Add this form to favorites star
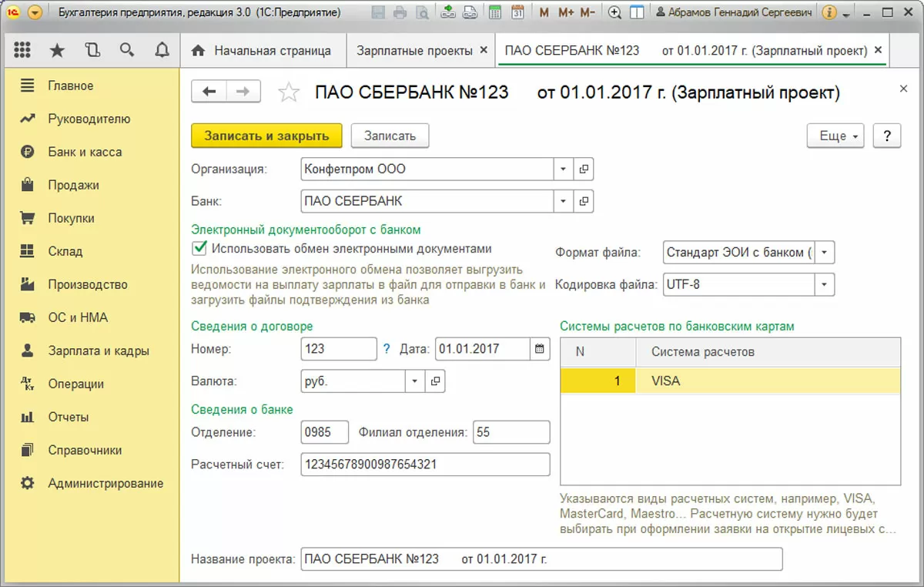The width and height of the screenshot is (924, 587). (x=289, y=93)
